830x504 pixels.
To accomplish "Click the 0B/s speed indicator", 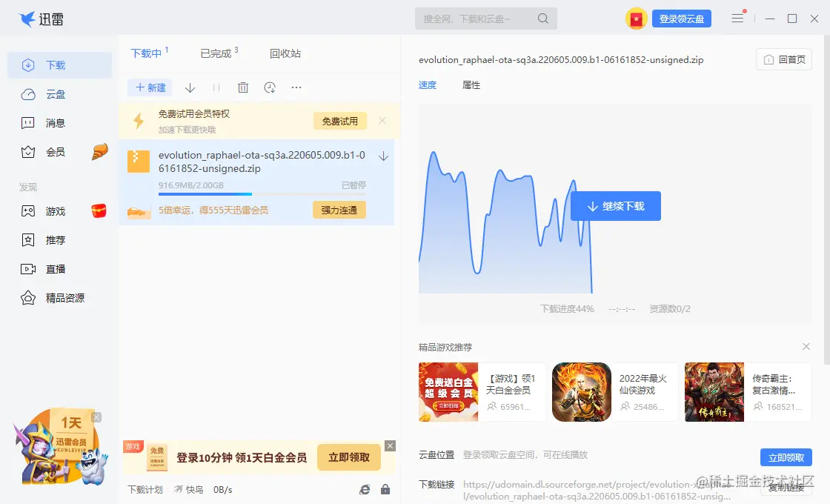I will click(x=223, y=490).
